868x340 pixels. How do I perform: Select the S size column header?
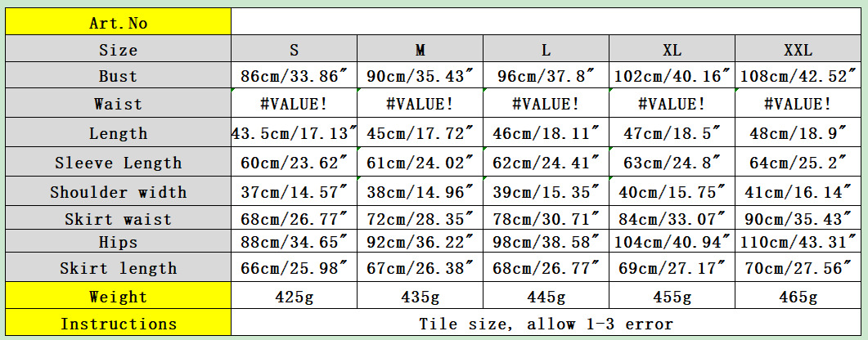295,50
